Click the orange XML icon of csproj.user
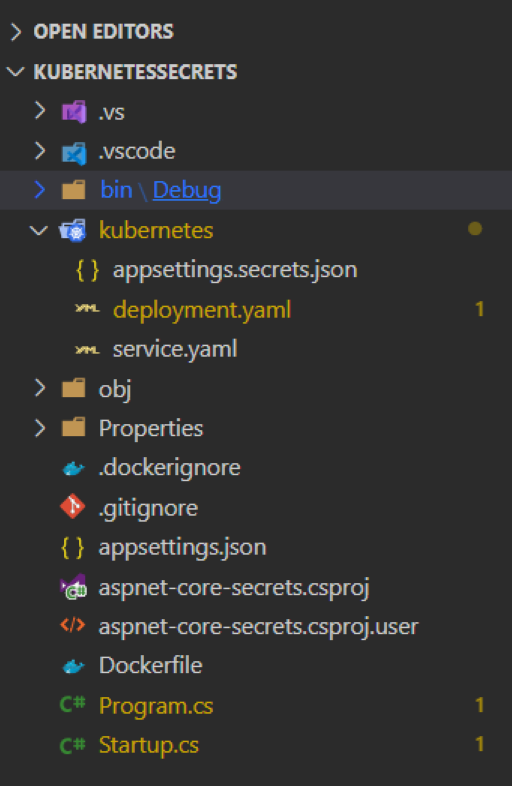The height and width of the screenshot is (786, 512). (73, 626)
